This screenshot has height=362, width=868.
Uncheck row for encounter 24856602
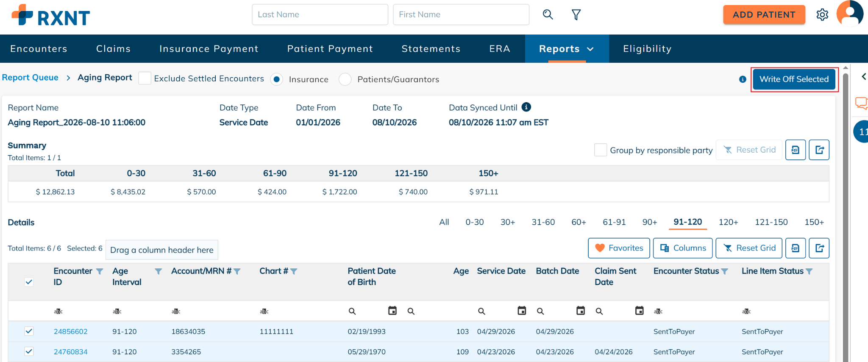[29, 331]
